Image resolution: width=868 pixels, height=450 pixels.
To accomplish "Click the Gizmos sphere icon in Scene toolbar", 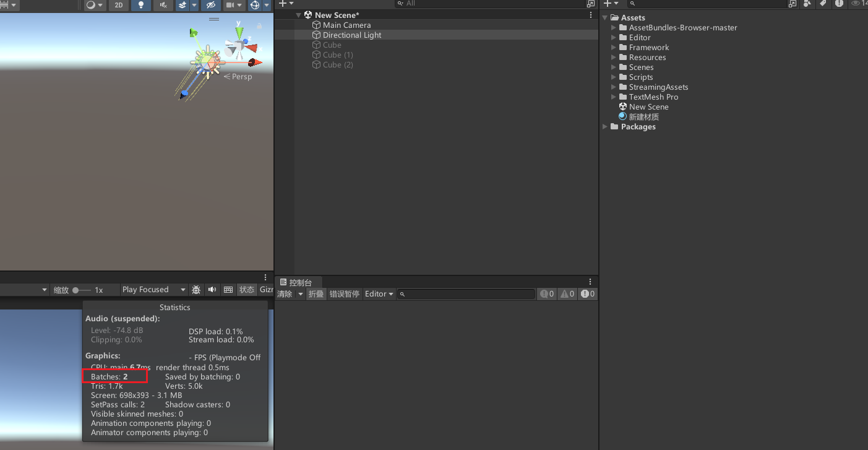I will (254, 5).
